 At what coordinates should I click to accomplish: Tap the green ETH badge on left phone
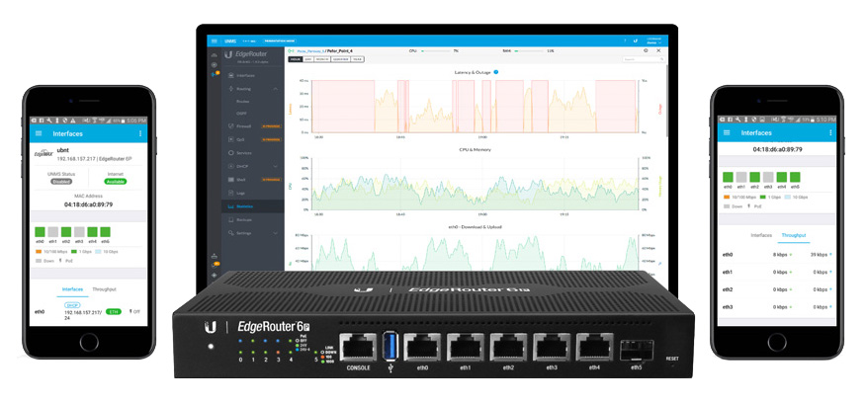(x=114, y=311)
